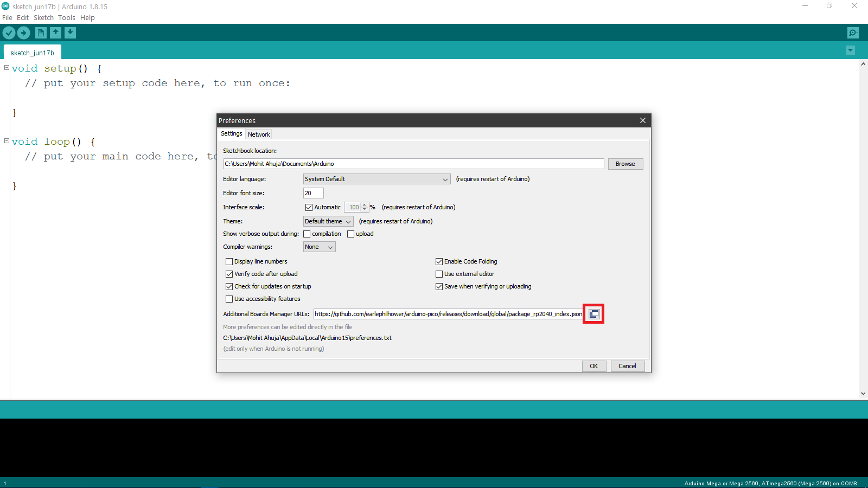Click the Sketchbook location path field
The height and width of the screenshot is (488, 868).
coord(413,164)
